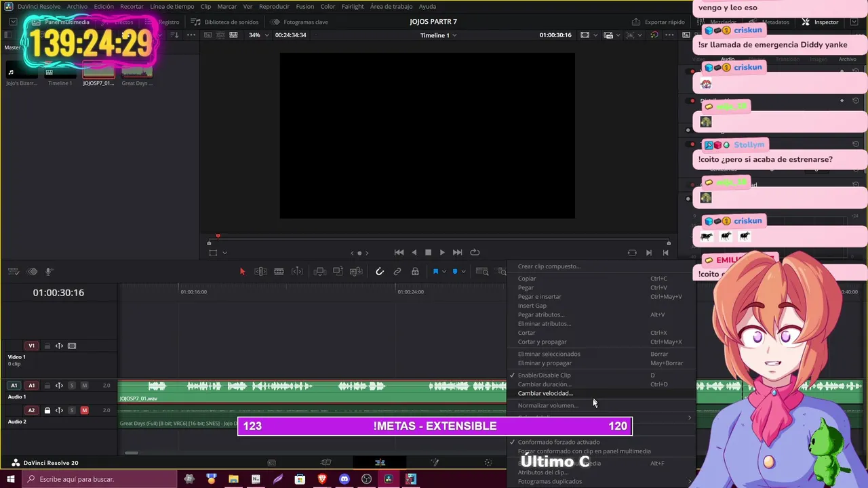
Task: Select Cambiar velocidad in context menu
Action: coord(601,393)
